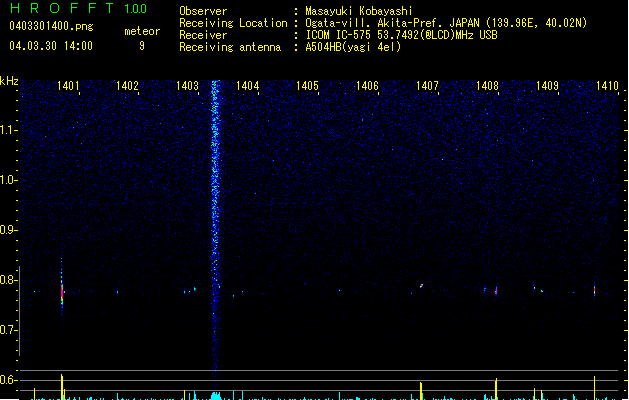Image resolution: width=629 pixels, height=400 pixels.
Task: Click the 1403 time axis marker
Action: coord(187,86)
